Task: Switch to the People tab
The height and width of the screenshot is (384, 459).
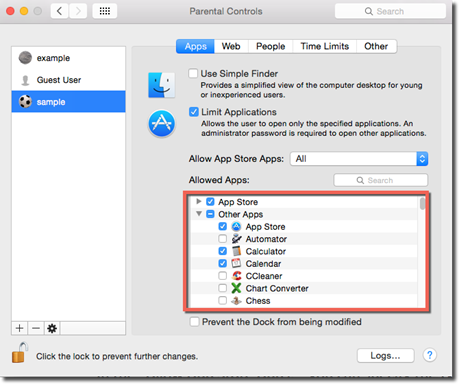Action: coord(271,46)
